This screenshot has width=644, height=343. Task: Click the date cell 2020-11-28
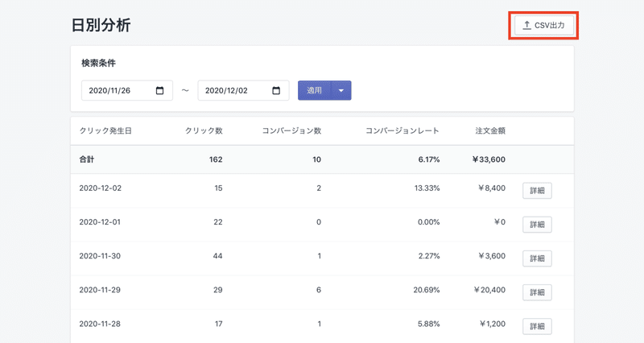(100, 324)
